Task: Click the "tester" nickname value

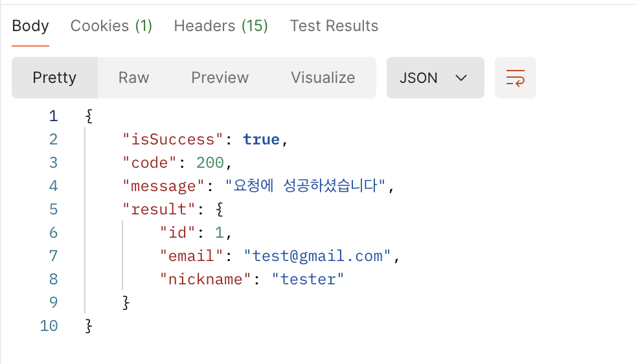Action: click(x=308, y=279)
